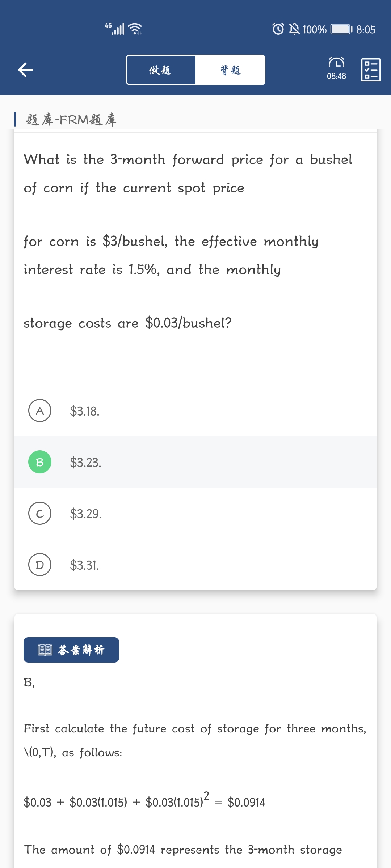The height and width of the screenshot is (868, 391).
Task: Select option A radio circle
Action: 40,410
